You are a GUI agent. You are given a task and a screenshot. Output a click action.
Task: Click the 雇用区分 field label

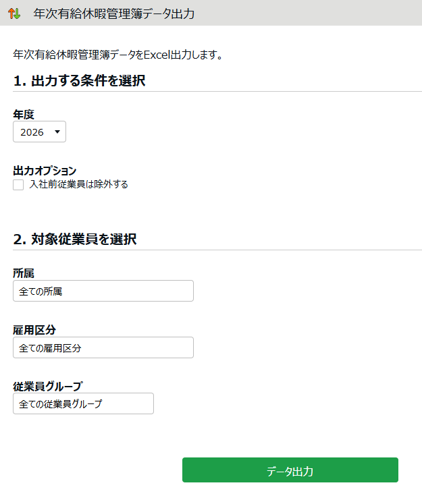pos(34,330)
